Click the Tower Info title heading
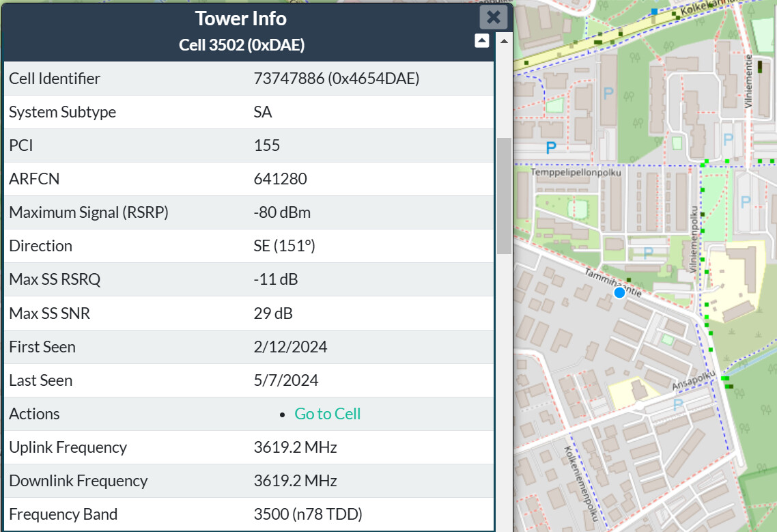777x532 pixels. tap(241, 18)
